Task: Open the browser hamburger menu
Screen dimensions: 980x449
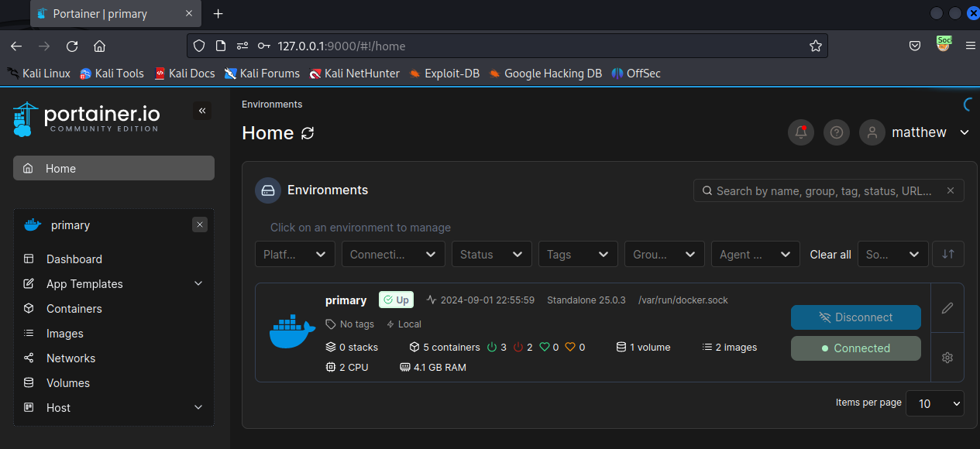Action: pyautogui.click(x=970, y=46)
